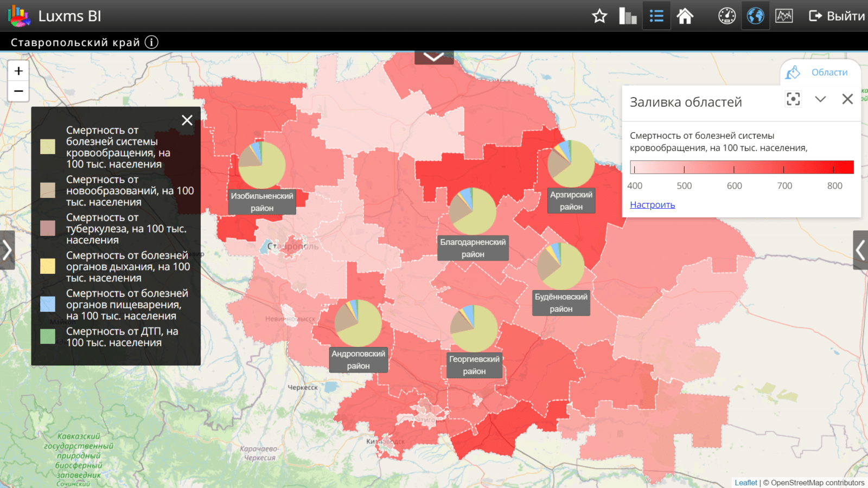Image resolution: width=868 pixels, height=488 pixels.
Task: Click the Ставропольский край title
Action: tap(75, 42)
